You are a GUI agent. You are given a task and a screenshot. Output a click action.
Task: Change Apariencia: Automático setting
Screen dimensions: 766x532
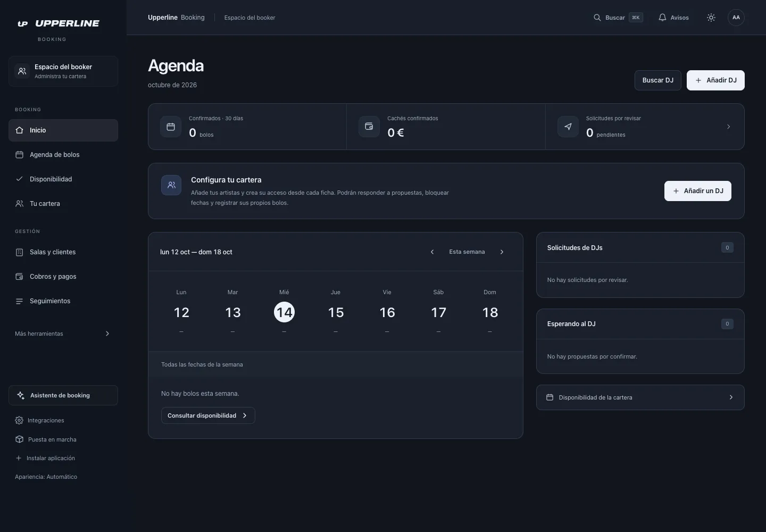pos(46,477)
